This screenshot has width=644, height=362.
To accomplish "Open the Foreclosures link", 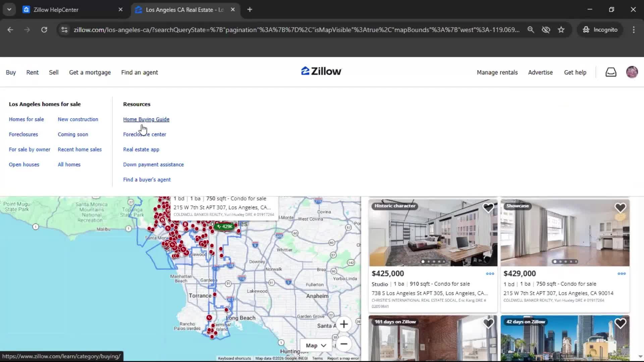I will [23, 134].
